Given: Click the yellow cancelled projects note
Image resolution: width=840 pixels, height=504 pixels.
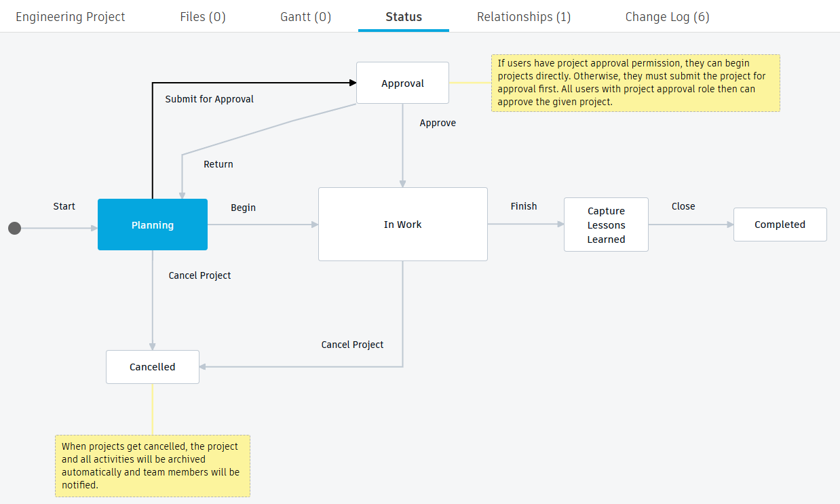Looking at the screenshot, I should click(153, 466).
